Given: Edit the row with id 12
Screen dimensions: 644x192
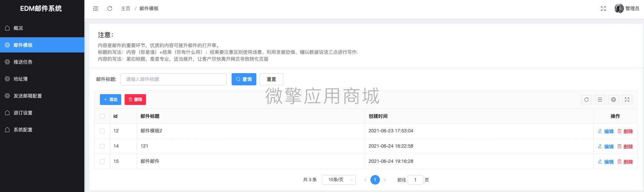Looking at the screenshot, I should (x=606, y=131).
